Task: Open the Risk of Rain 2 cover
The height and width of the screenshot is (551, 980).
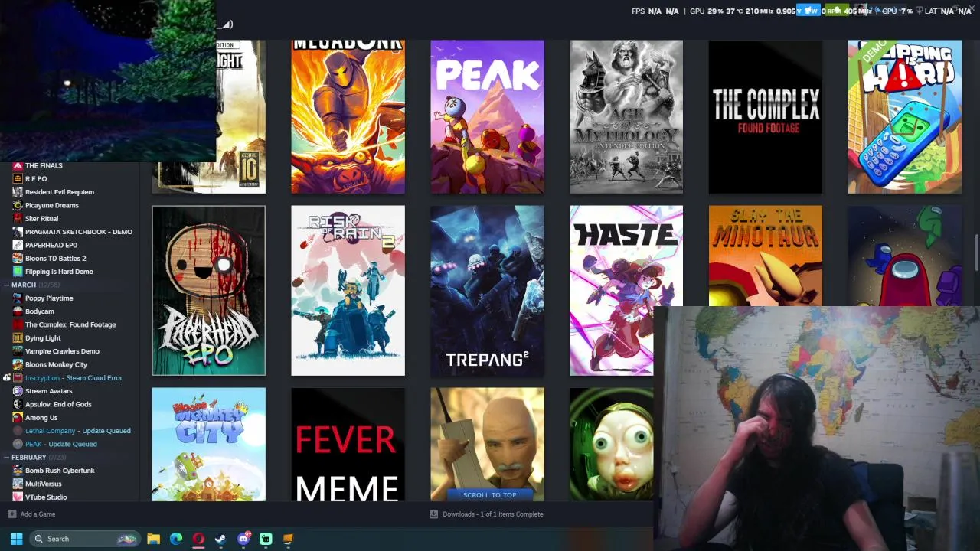Action: [x=348, y=291]
